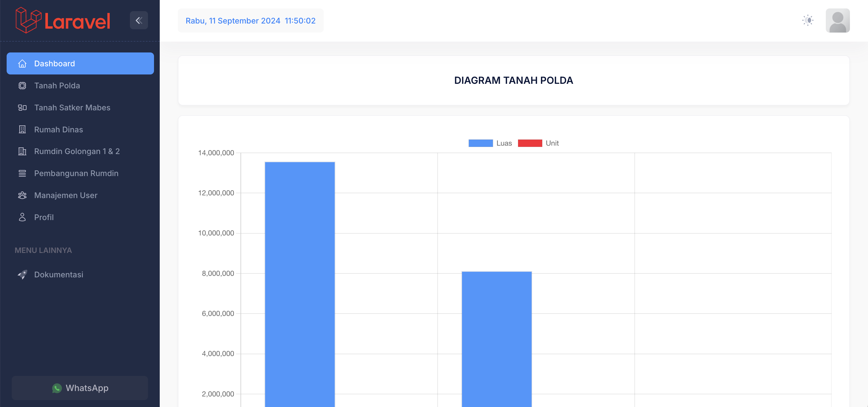Click the Rumah Dinas building icon
This screenshot has height=407, width=868.
pyautogui.click(x=22, y=129)
